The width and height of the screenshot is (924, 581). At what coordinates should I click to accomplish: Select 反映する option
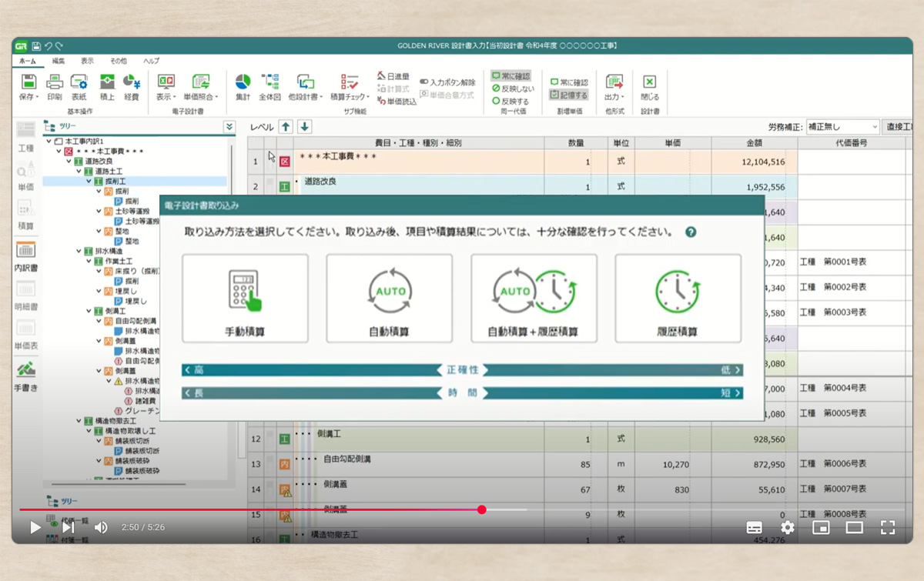point(511,101)
